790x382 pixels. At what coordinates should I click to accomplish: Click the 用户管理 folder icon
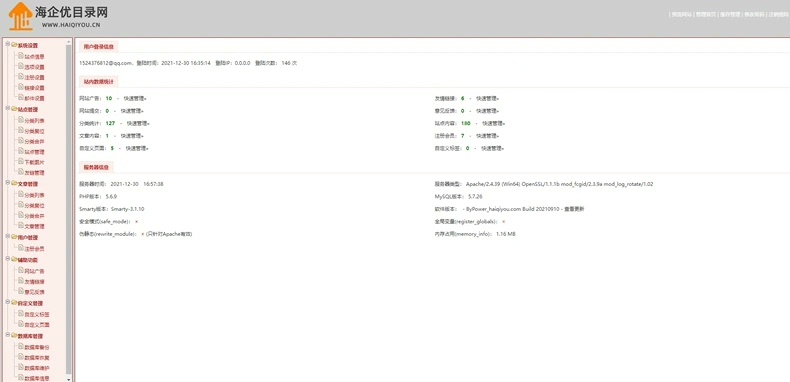tap(14, 237)
